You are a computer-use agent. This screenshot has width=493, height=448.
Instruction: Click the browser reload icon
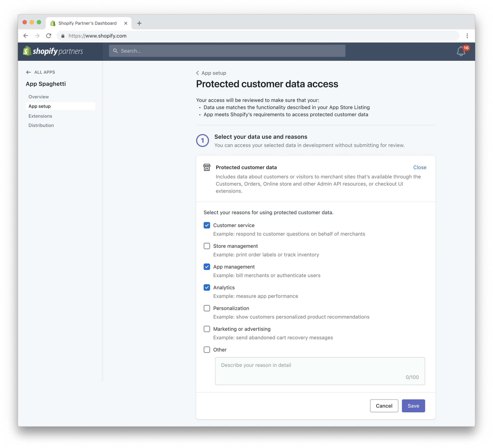(49, 36)
